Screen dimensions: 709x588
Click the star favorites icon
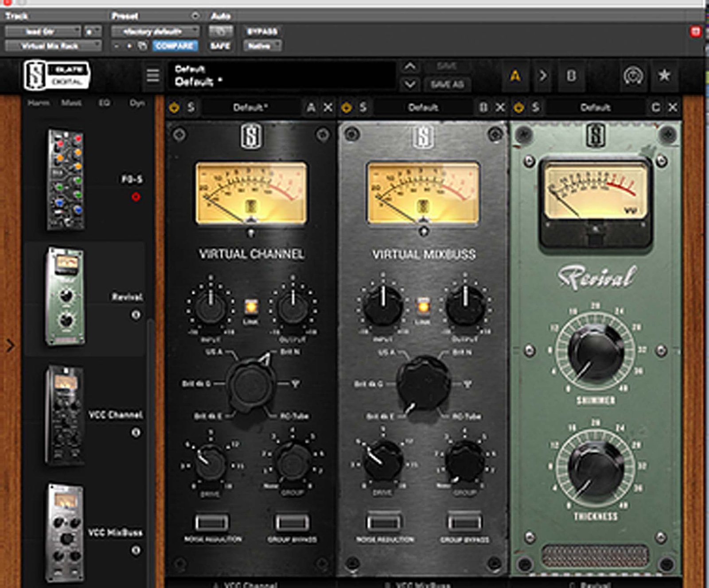pos(664,76)
